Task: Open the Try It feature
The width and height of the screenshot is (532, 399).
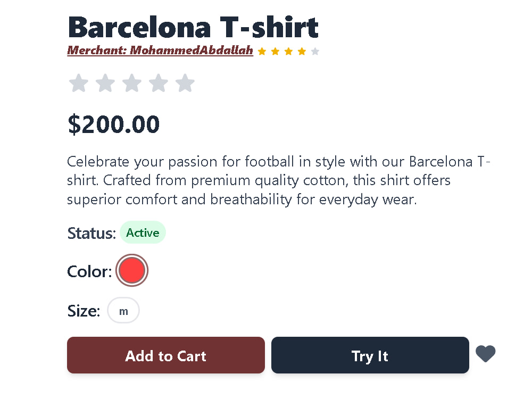Action: point(370,355)
